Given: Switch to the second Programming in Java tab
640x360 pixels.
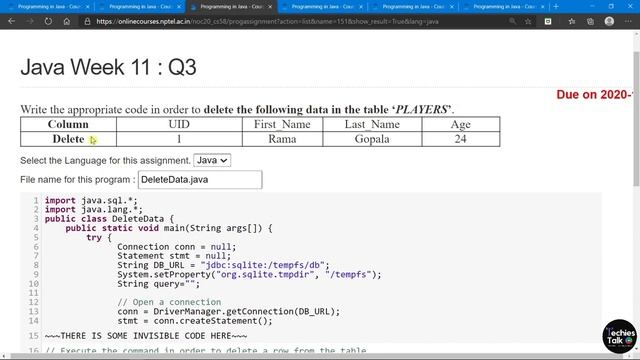Looking at the screenshot, I should point(140,7).
